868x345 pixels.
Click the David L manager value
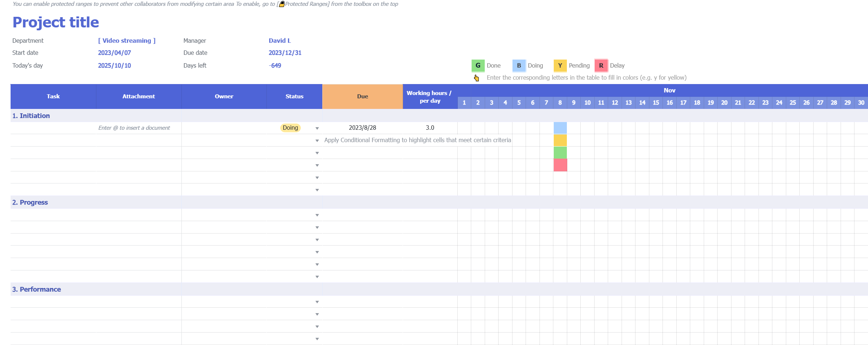coord(280,41)
